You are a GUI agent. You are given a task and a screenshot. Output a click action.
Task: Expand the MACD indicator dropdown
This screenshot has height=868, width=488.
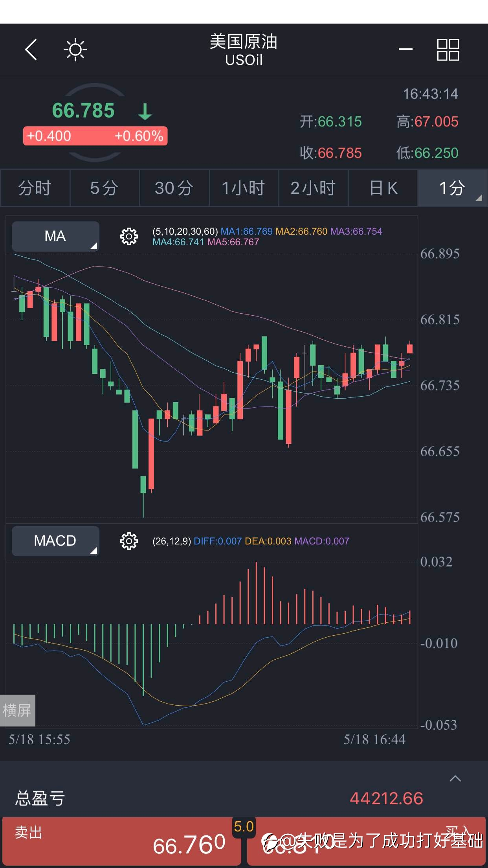tap(55, 541)
